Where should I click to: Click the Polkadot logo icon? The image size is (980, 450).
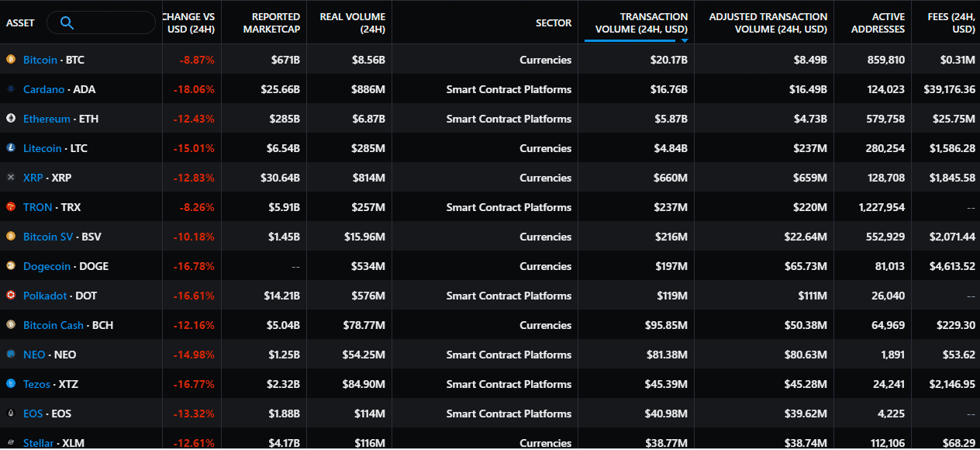(11, 296)
